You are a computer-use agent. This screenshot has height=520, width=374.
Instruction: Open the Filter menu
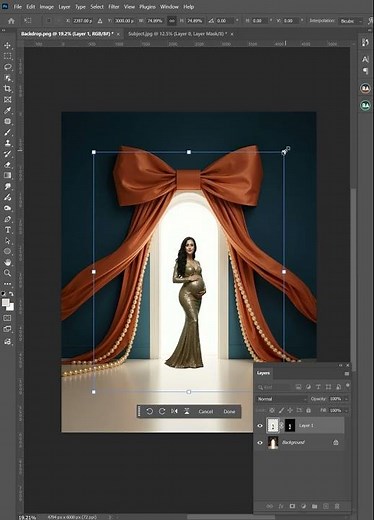tap(114, 7)
